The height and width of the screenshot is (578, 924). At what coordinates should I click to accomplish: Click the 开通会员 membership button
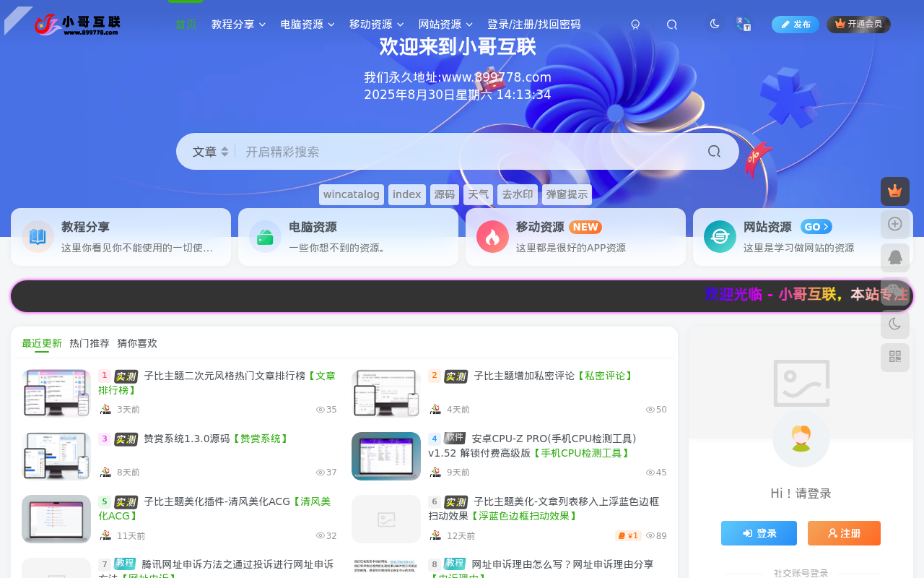pos(858,25)
